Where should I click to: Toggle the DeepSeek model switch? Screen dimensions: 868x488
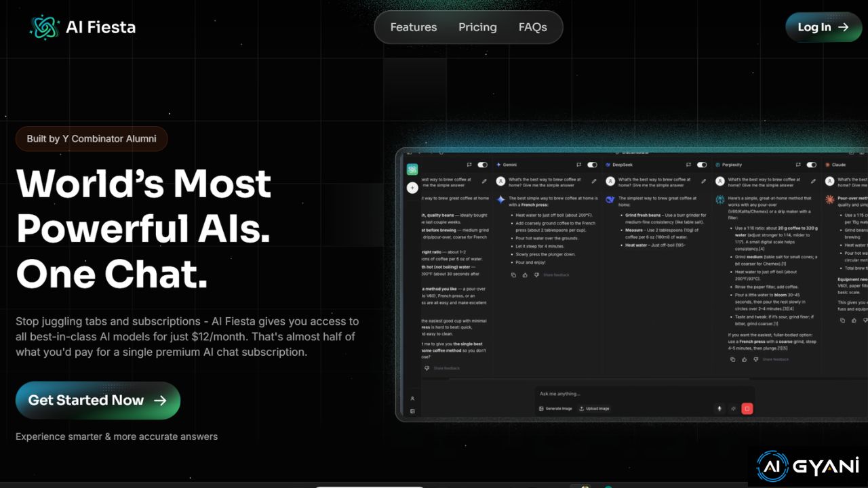point(702,165)
